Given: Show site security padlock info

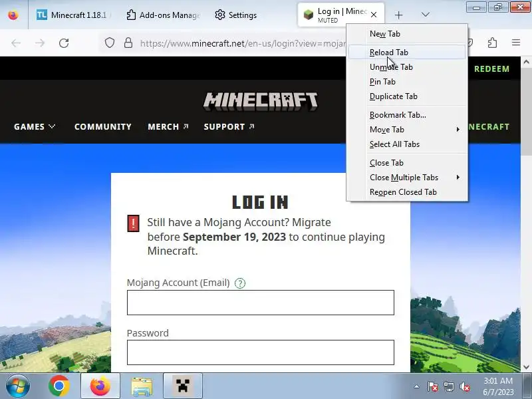Looking at the screenshot, I should tap(128, 43).
